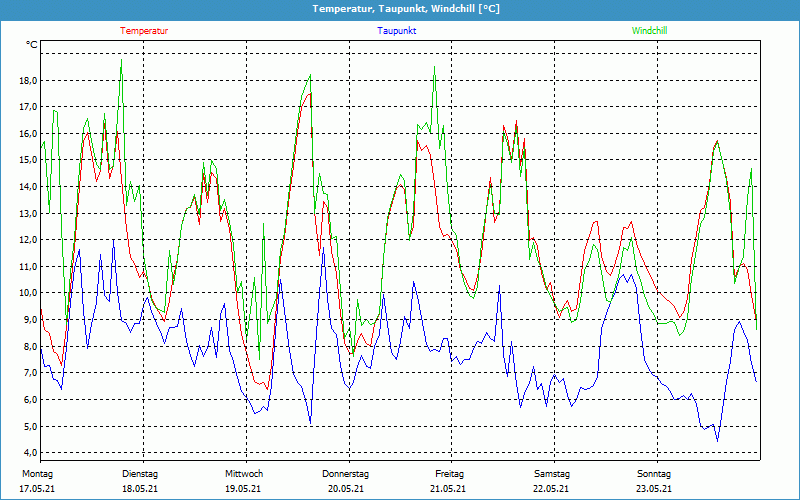Click the 18,0 y-axis value
This screenshot has height=500, width=800.
pos(28,81)
